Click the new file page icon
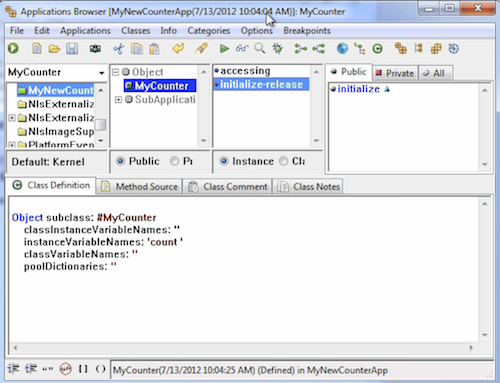This screenshot has height=383, width=500. [x=37, y=49]
